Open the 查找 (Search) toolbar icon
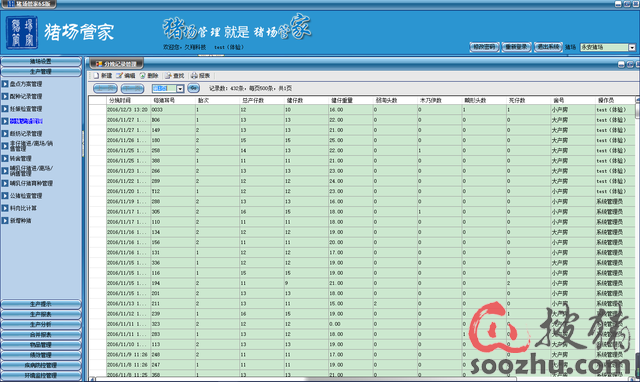640x382 pixels. 168,76
